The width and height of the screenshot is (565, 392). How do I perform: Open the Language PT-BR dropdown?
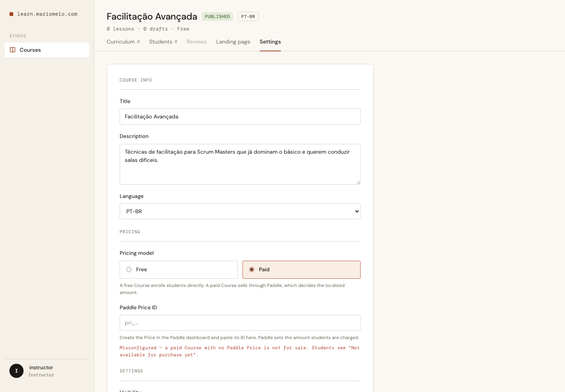[x=240, y=211]
